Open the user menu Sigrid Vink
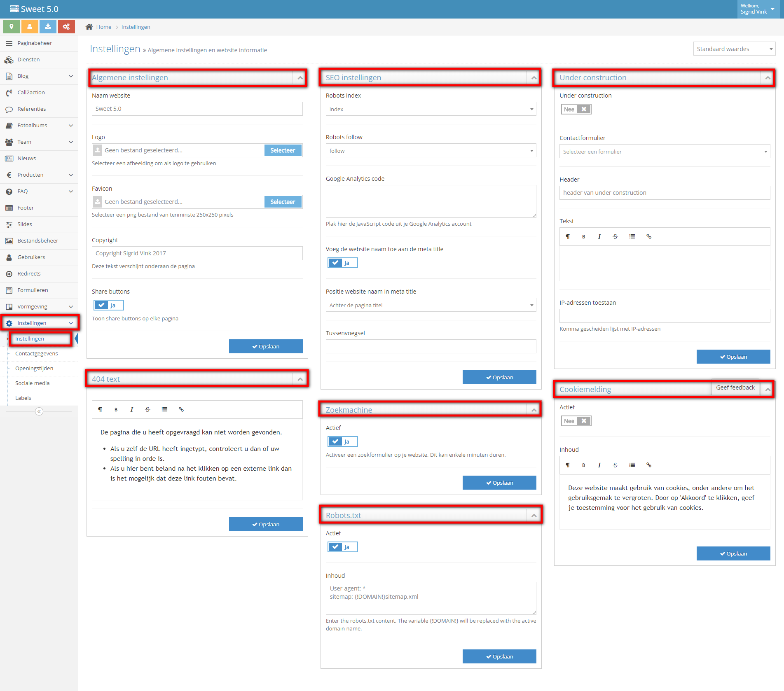The image size is (784, 691). click(x=758, y=9)
